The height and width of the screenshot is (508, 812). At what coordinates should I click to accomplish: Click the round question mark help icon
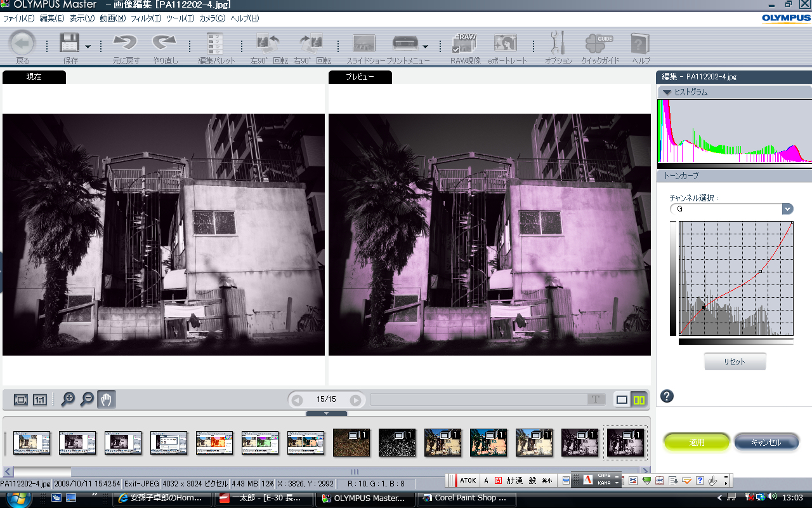coord(667,397)
